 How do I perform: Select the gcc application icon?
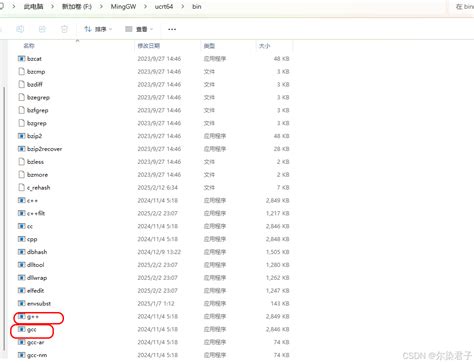point(21,329)
